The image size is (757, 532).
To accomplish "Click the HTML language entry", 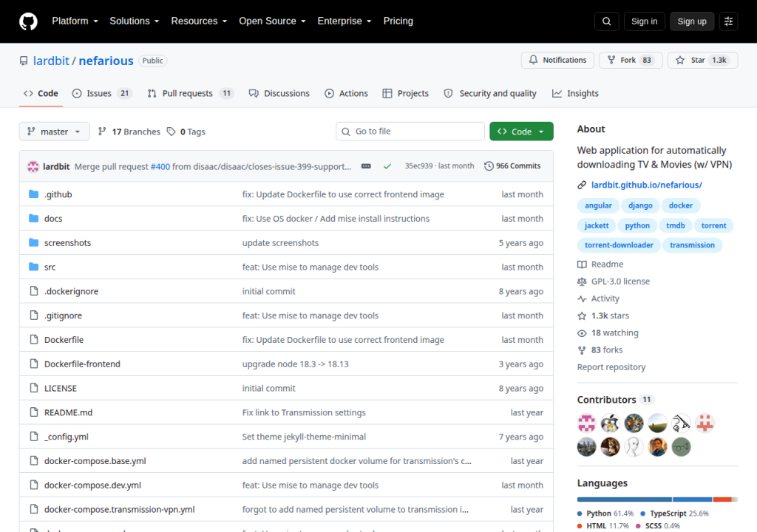I will click(603, 526).
